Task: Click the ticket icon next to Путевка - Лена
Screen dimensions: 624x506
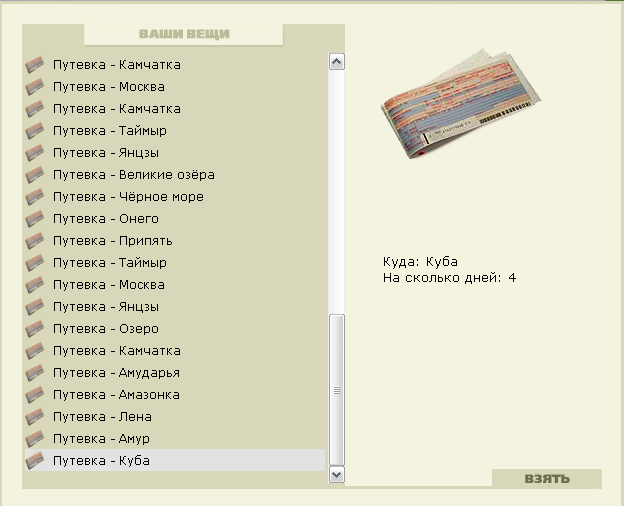Action: click(x=35, y=417)
